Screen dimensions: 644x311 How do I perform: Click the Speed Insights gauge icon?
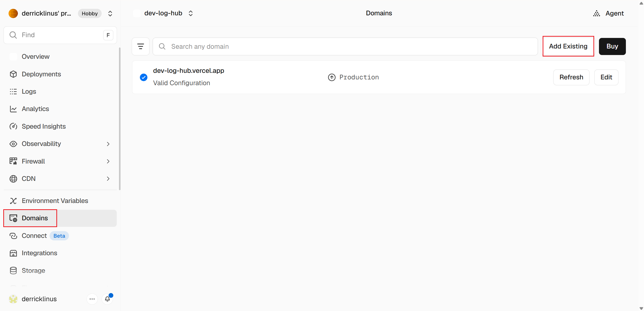pos(13,126)
